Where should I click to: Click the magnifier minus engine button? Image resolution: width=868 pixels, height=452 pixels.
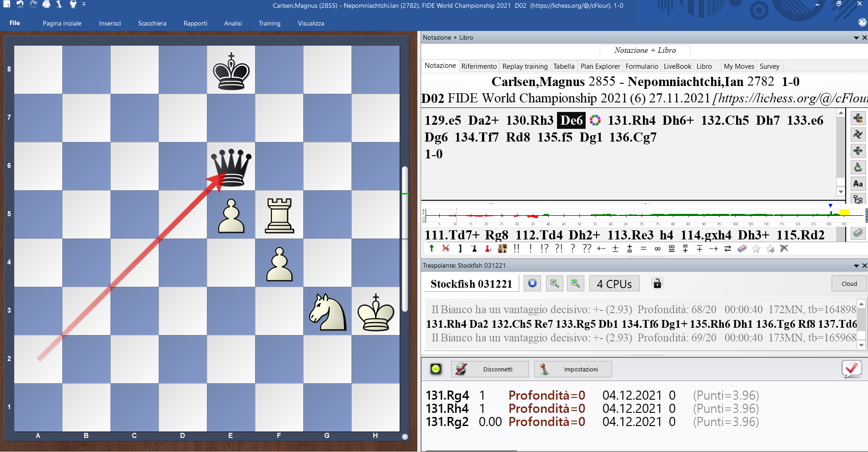point(576,284)
